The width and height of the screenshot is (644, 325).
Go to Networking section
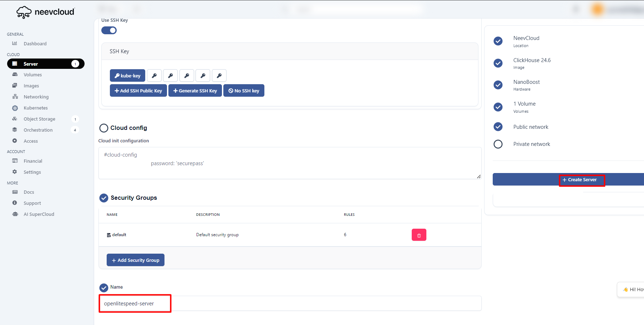(x=36, y=97)
